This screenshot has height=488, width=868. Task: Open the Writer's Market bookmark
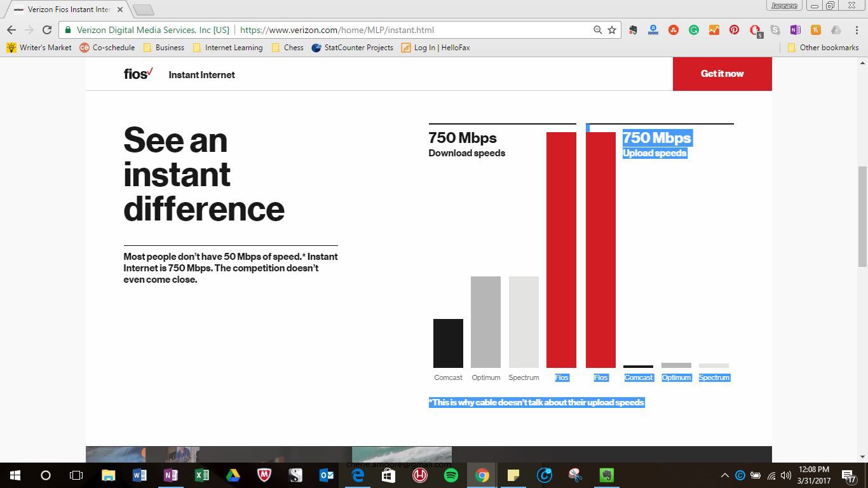[x=39, y=48]
